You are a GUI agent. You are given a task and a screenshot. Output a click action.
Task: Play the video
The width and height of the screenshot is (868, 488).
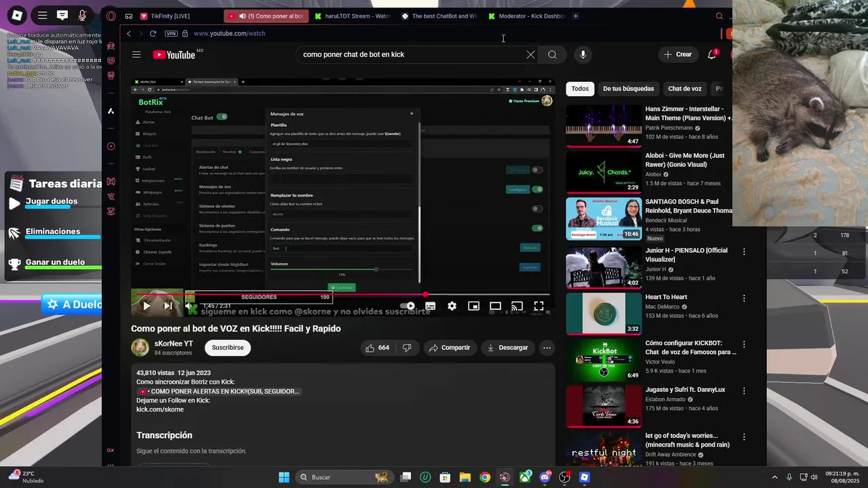pyautogui.click(x=146, y=306)
